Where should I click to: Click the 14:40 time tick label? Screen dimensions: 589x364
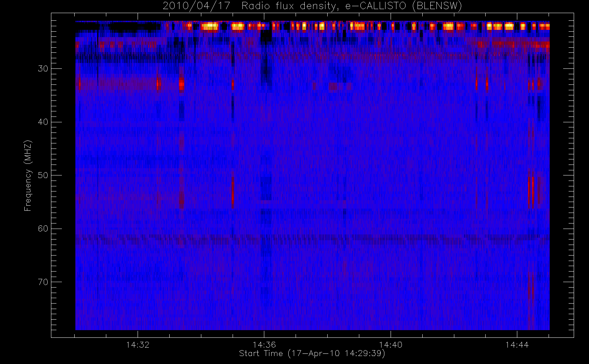point(391,345)
